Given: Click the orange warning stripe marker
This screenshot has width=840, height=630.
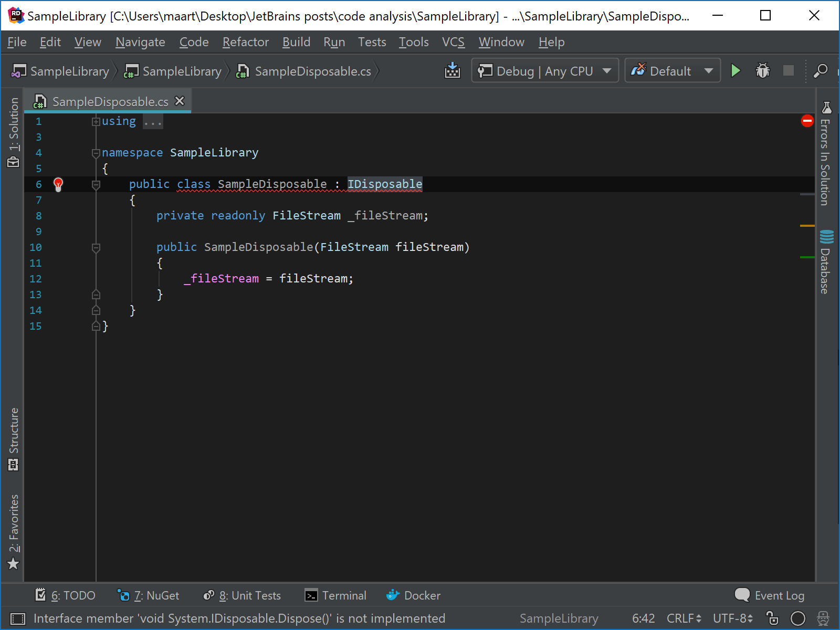Looking at the screenshot, I should coord(807,226).
